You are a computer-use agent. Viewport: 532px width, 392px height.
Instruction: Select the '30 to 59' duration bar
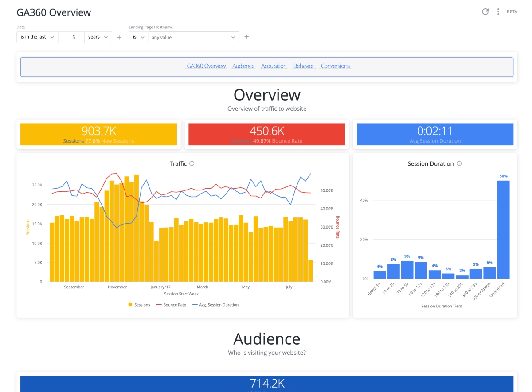407,270
